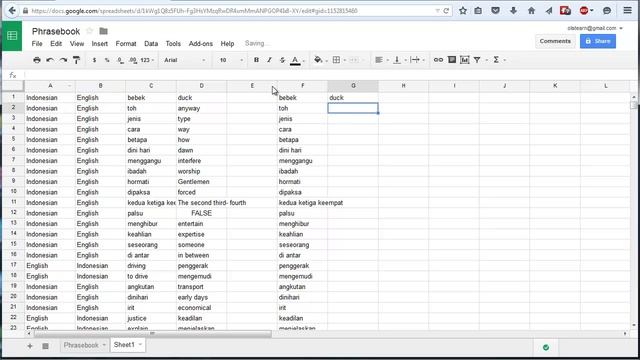Toggle italic formatting
This screenshot has height=360, width=640.
click(x=269, y=60)
